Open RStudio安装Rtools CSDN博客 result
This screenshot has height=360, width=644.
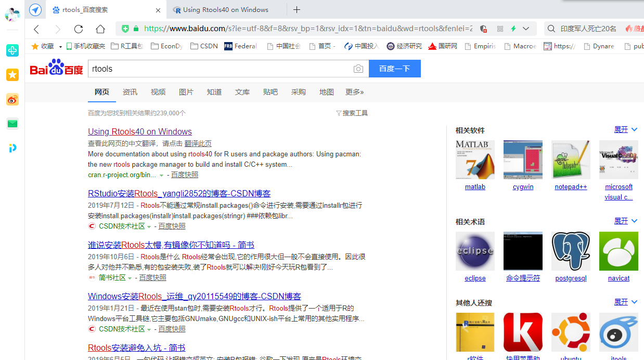coord(179,193)
